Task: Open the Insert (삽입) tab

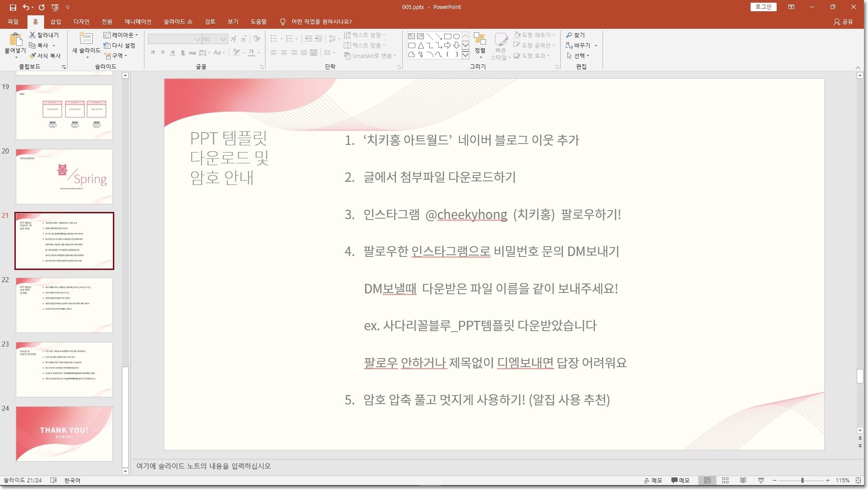Action: (x=55, y=22)
